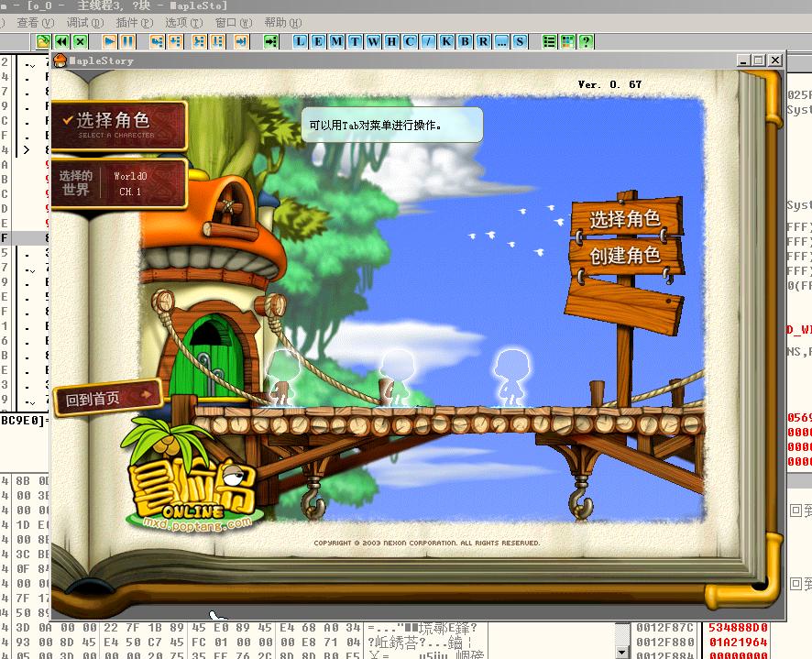Screen dimensions: 812x659
Task: Click the Restart program rewind icon
Action: [62, 41]
